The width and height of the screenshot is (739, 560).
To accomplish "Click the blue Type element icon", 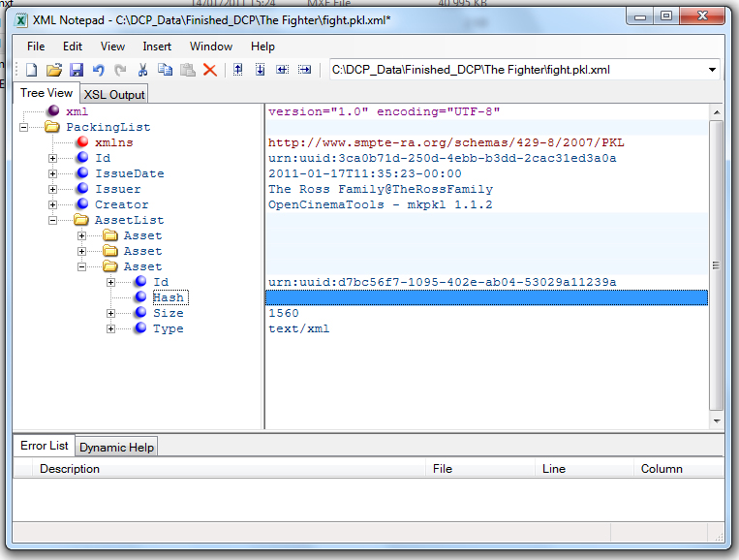I will 140,327.
